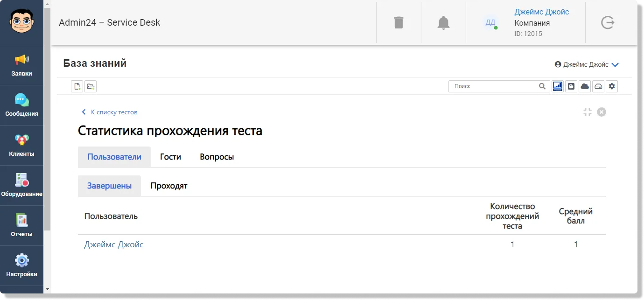The image size is (644, 300).
Task: Click the sidebar scrollbar up arrow
Action: (x=47, y=4)
